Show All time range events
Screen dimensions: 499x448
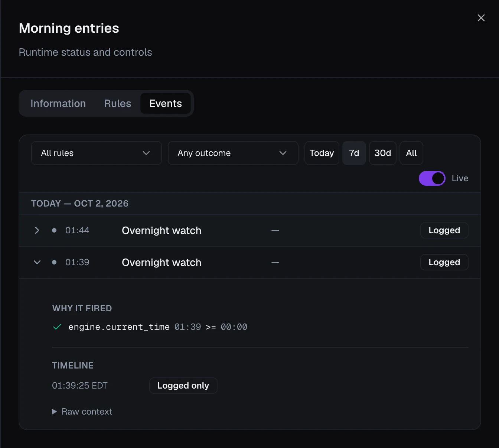pyautogui.click(x=411, y=153)
